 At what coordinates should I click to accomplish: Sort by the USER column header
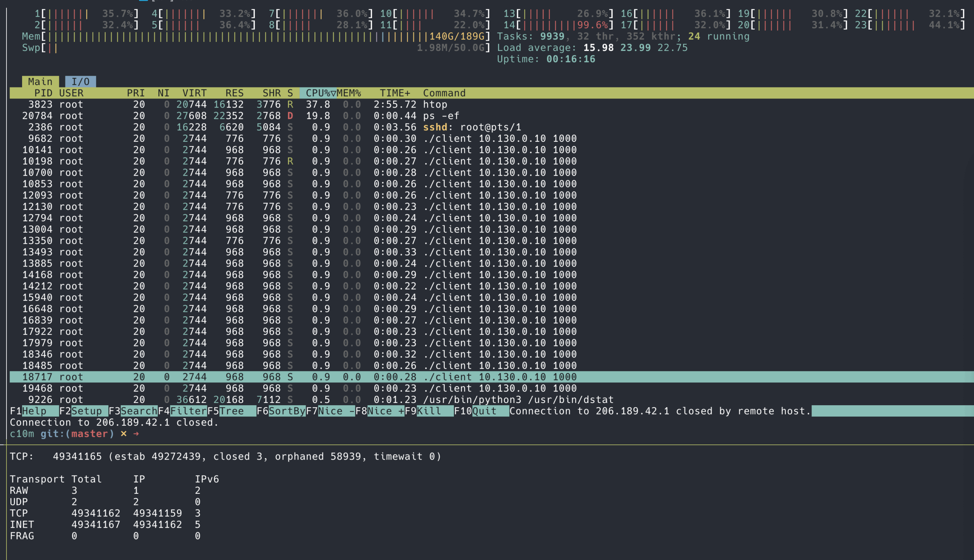pyautogui.click(x=71, y=93)
